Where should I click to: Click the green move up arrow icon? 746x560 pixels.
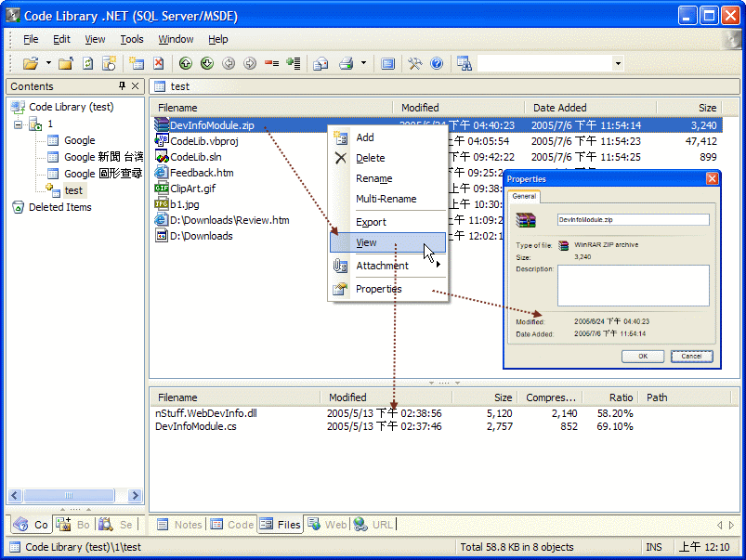(186, 63)
